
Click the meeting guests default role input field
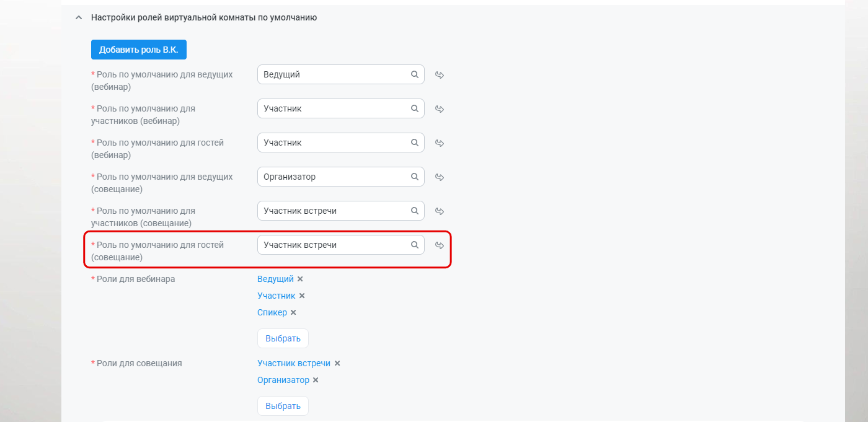coord(341,245)
